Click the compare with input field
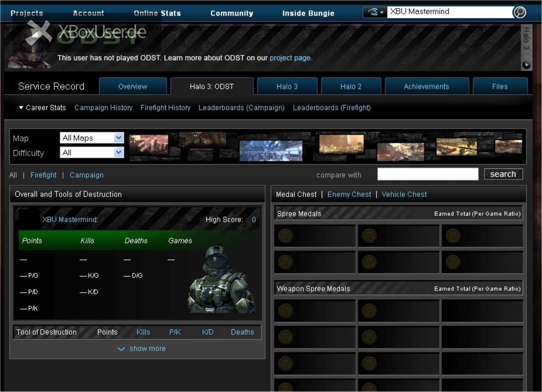Viewport: 542px width, 392px height. click(428, 174)
